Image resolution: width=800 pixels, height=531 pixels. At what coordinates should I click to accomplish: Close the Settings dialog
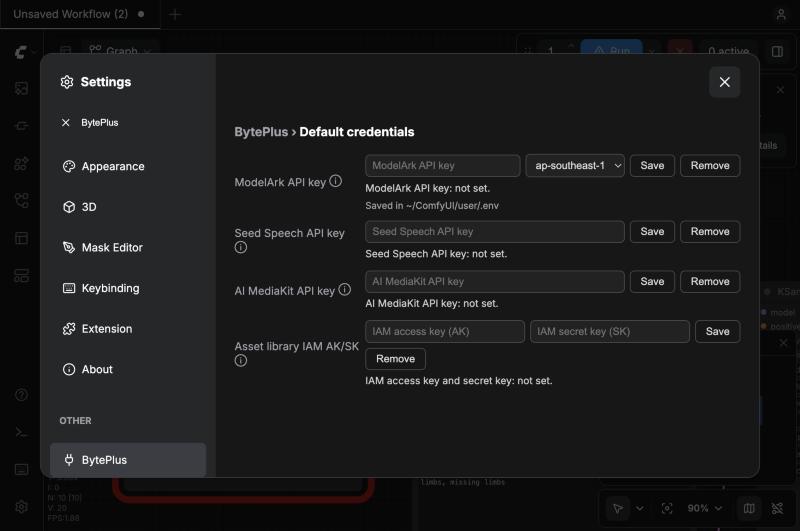(724, 82)
